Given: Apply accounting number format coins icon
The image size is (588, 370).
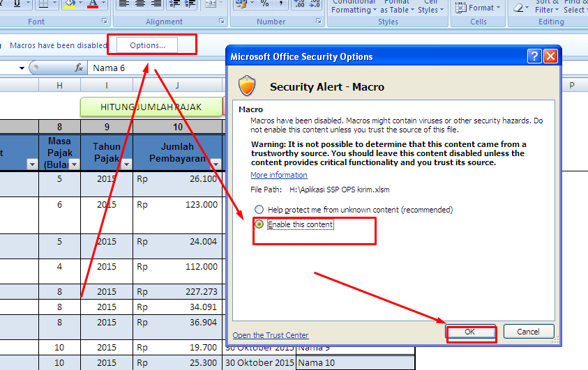Looking at the screenshot, I should (x=241, y=3).
